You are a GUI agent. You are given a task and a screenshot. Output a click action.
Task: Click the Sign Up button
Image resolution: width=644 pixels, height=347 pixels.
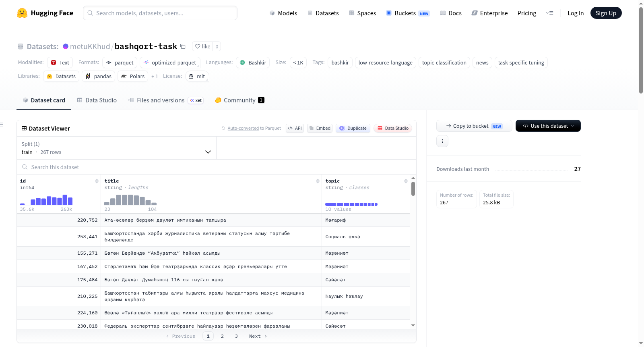coord(606,13)
